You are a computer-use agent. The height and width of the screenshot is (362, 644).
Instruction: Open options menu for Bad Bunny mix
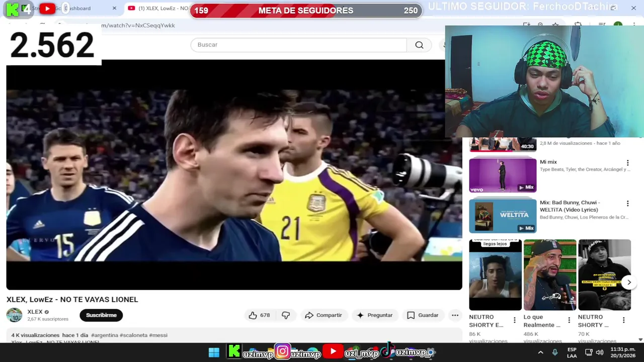point(627,204)
